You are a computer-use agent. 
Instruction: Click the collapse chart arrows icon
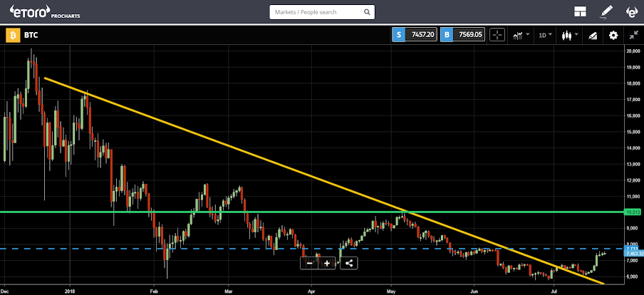[633, 36]
